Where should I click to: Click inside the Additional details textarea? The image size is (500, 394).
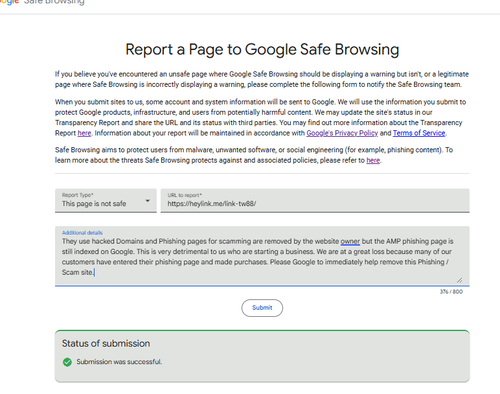[262, 256]
